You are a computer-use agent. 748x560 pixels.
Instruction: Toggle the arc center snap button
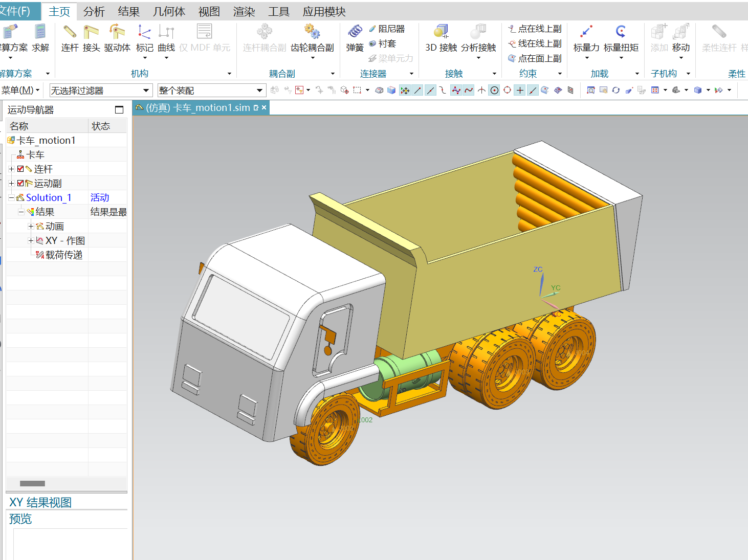[x=494, y=91]
